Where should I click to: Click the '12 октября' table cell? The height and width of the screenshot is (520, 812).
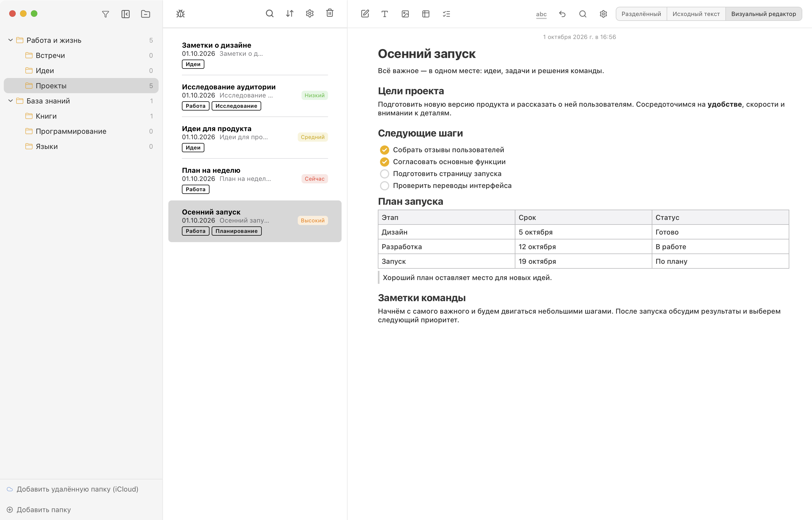[583, 247]
